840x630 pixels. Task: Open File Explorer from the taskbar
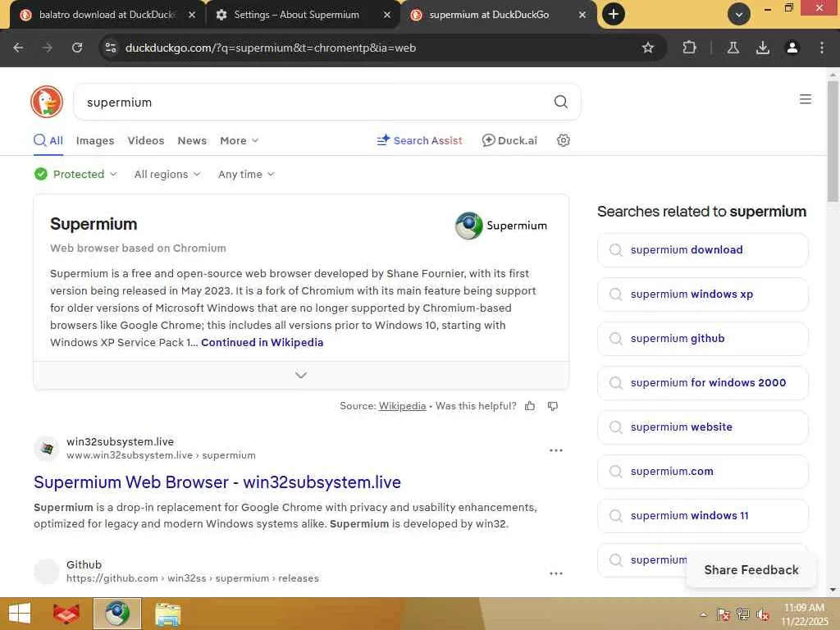coord(168,614)
